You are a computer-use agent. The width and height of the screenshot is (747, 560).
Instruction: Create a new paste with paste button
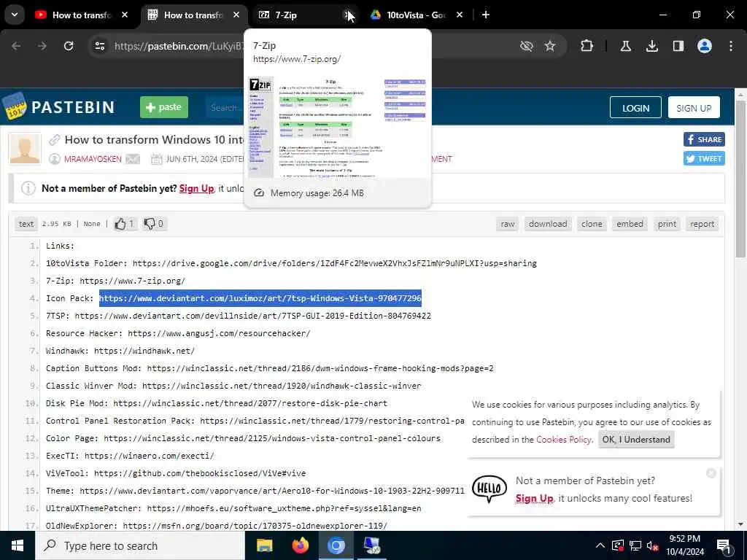pyautogui.click(x=164, y=107)
